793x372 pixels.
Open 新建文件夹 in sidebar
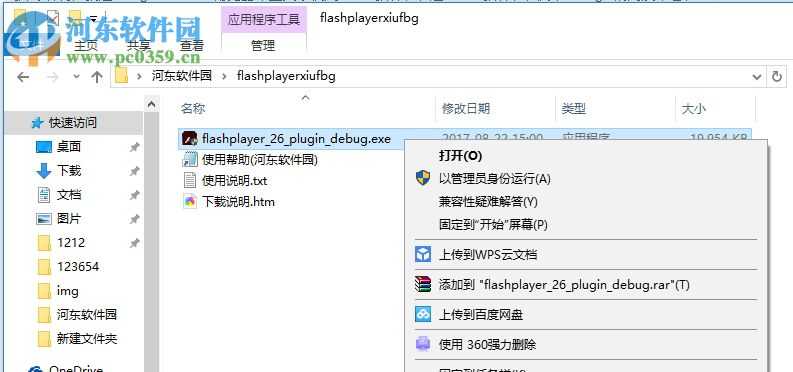click(86, 339)
